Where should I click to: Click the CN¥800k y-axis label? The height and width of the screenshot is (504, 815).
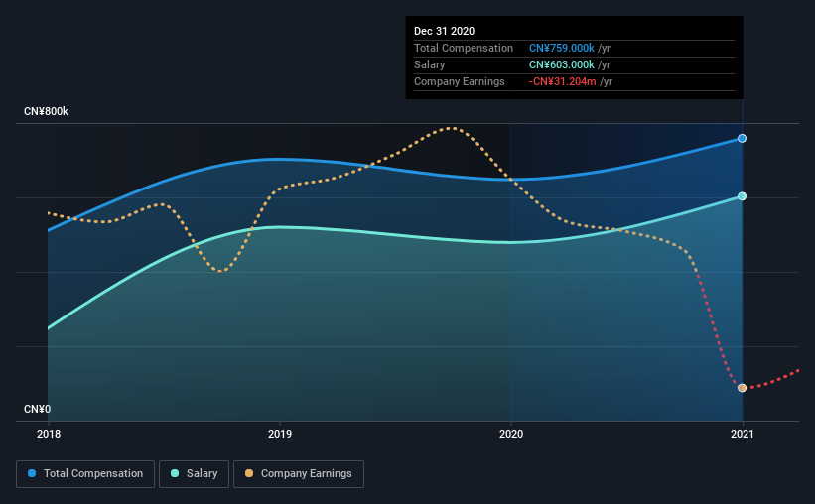(46, 112)
